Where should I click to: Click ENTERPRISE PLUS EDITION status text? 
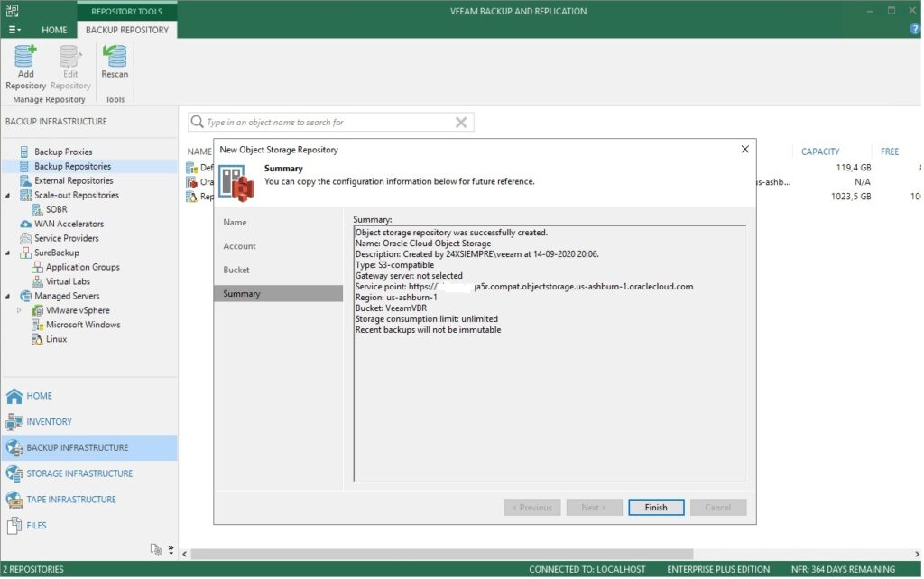(x=717, y=569)
